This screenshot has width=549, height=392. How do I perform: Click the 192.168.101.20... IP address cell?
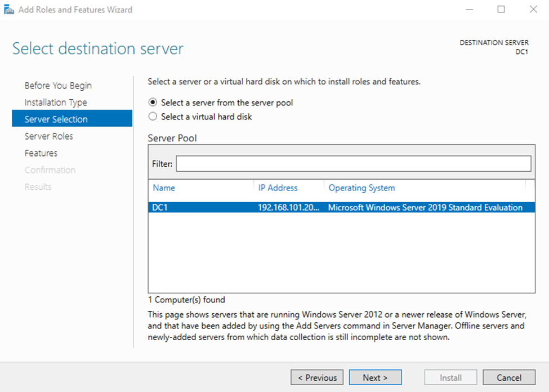[x=288, y=207]
